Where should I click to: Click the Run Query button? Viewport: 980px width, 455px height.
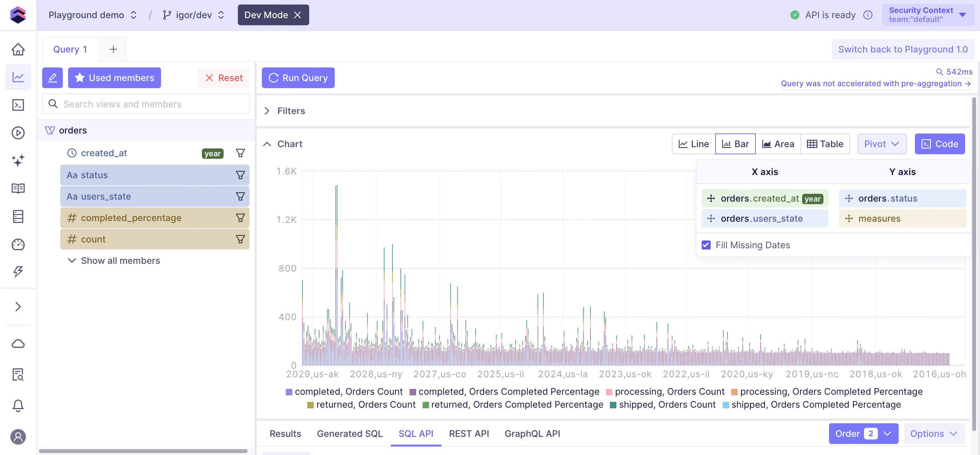[x=298, y=77]
